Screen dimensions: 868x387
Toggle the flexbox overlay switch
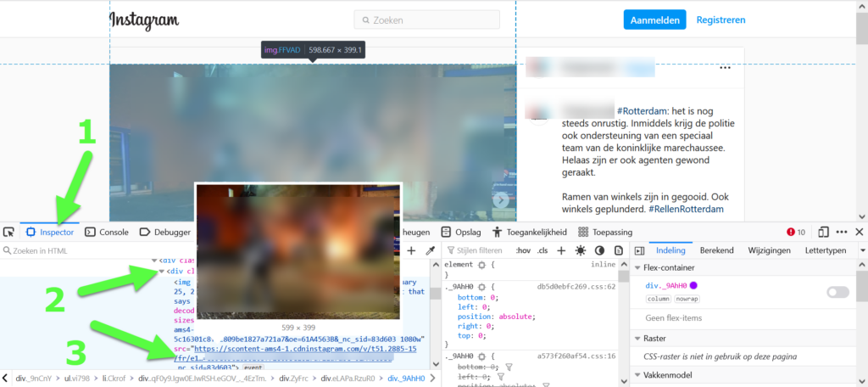point(837,292)
